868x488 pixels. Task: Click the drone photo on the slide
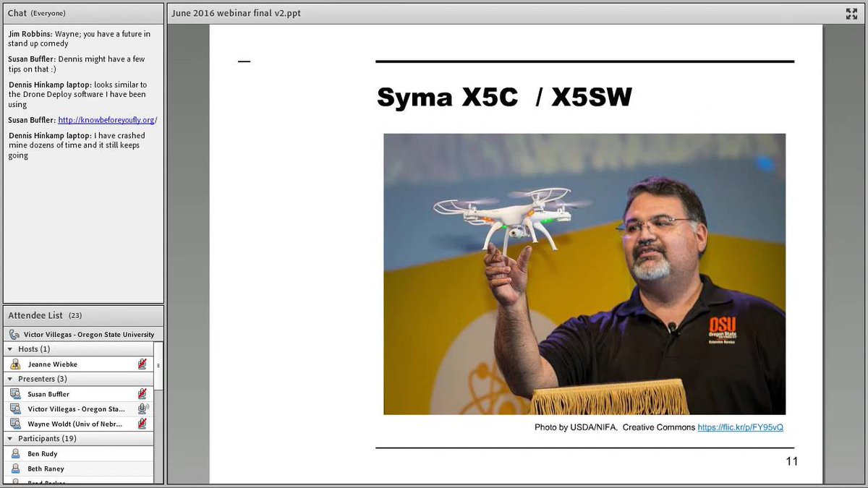pyautogui.click(x=584, y=274)
